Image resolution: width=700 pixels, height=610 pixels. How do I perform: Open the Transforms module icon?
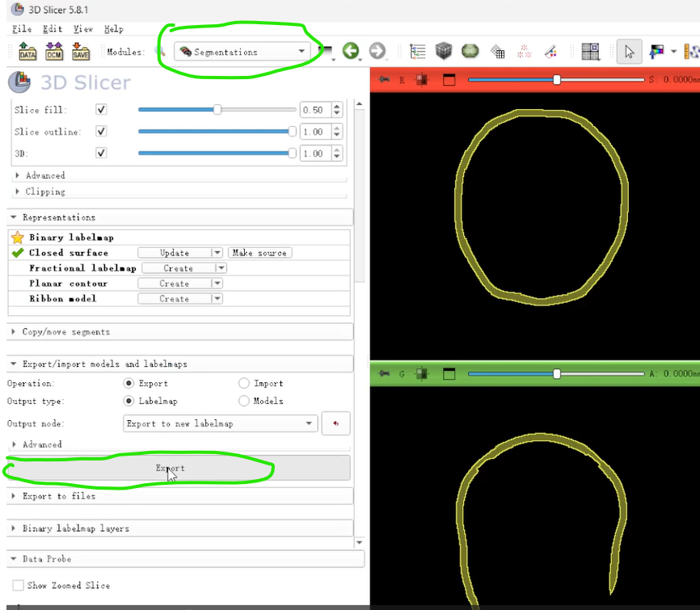pos(497,52)
